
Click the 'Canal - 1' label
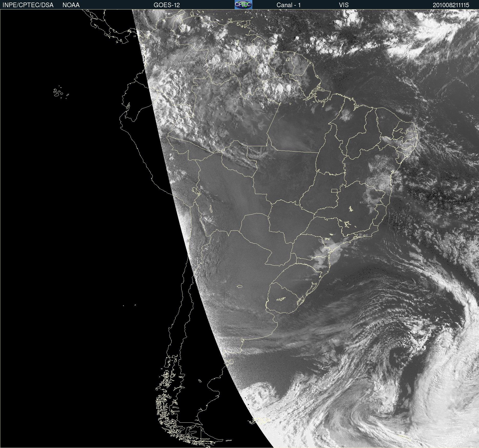coord(289,5)
